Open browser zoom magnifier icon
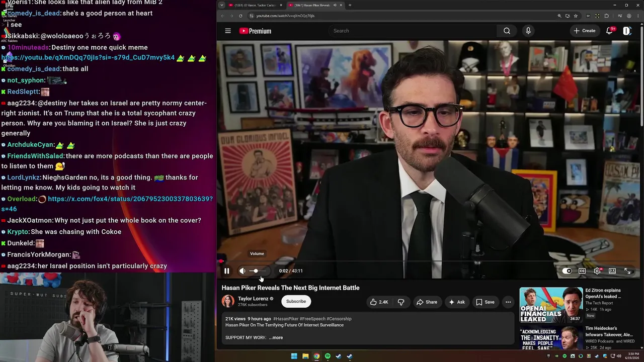This screenshot has height=362, width=644. click(559, 16)
